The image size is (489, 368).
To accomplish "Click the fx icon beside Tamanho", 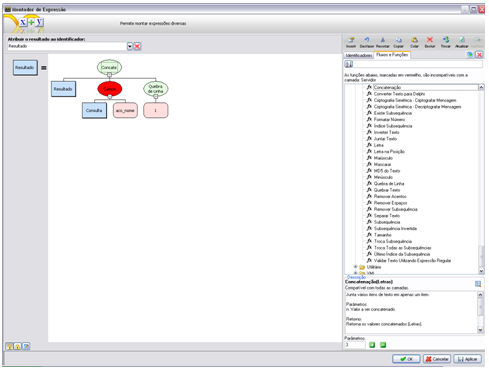I will (369, 235).
